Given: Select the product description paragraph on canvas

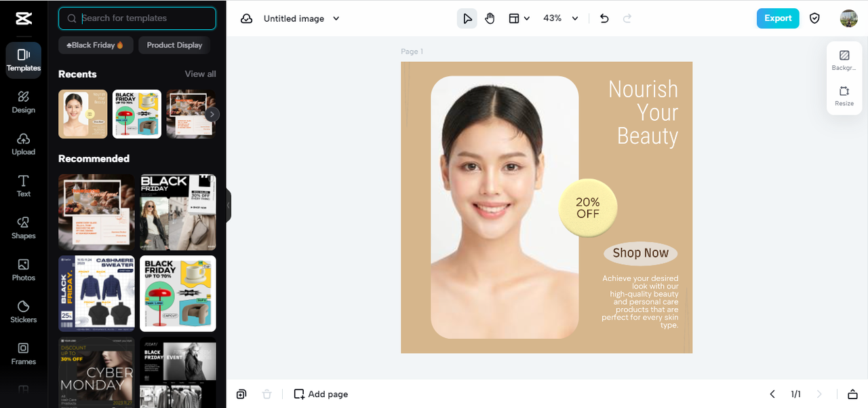Looking at the screenshot, I should tap(640, 301).
